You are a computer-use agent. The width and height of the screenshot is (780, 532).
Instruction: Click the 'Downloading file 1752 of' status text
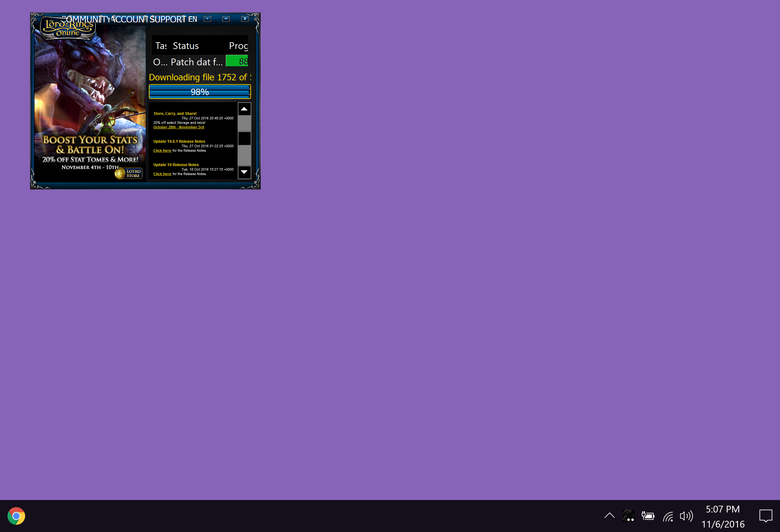click(200, 77)
